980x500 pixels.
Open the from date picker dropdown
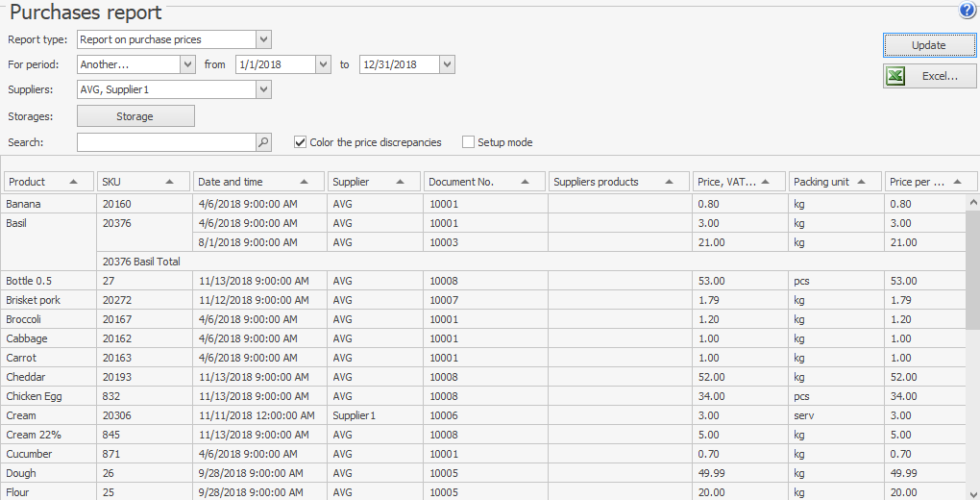pos(323,64)
